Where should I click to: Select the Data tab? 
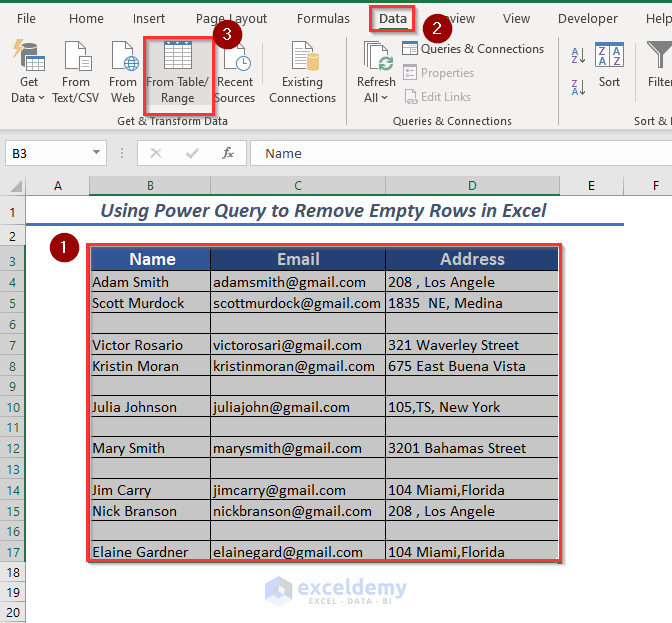(x=393, y=18)
